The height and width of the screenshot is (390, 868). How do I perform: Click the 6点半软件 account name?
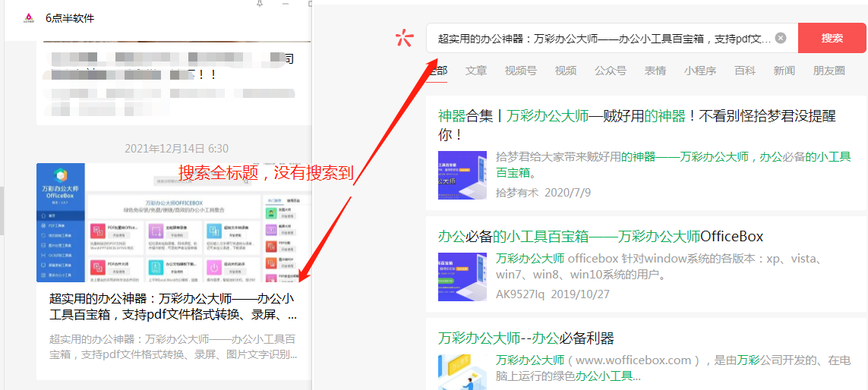point(70,18)
